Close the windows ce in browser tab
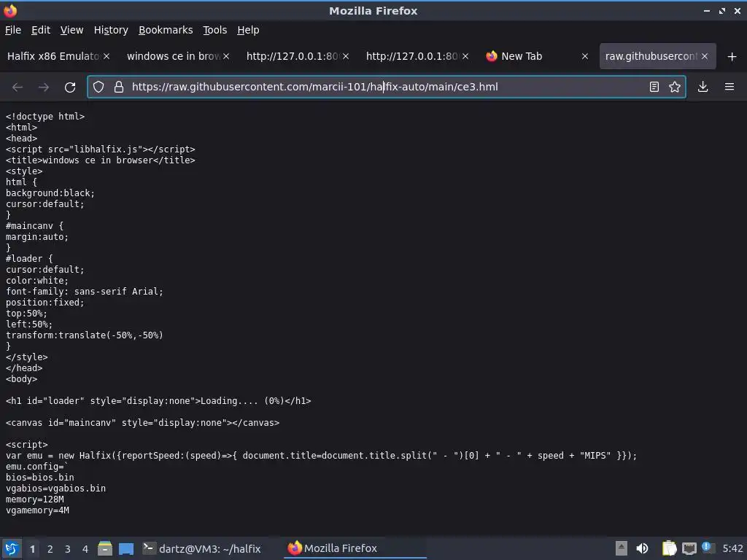Image resolution: width=747 pixels, height=560 pixels. tap(226, 56)
